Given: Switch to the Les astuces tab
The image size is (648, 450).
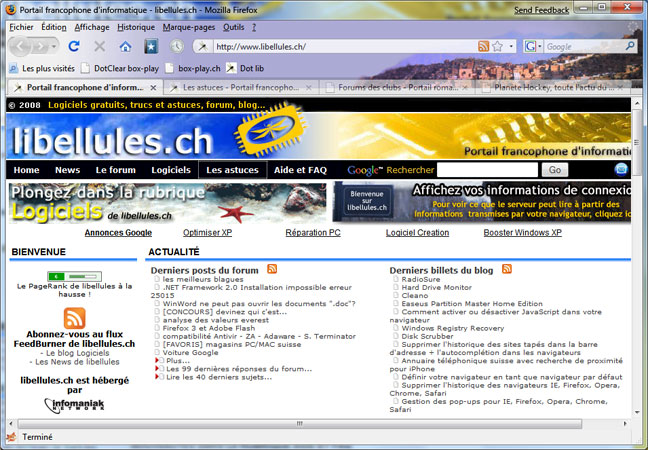Looking at the screenshot, I should [240, 88].
